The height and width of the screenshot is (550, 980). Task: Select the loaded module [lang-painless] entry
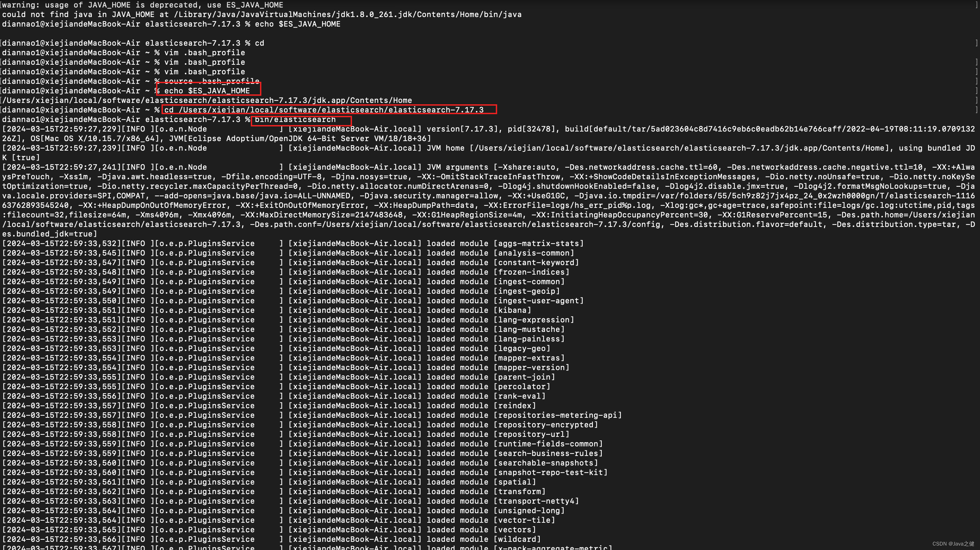[x=529, y=338]
